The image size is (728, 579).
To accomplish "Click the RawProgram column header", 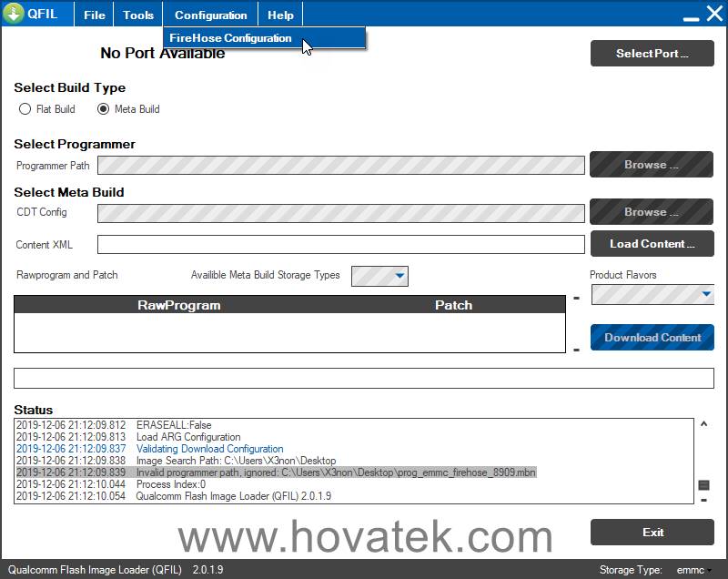I will tap(178, 305).
